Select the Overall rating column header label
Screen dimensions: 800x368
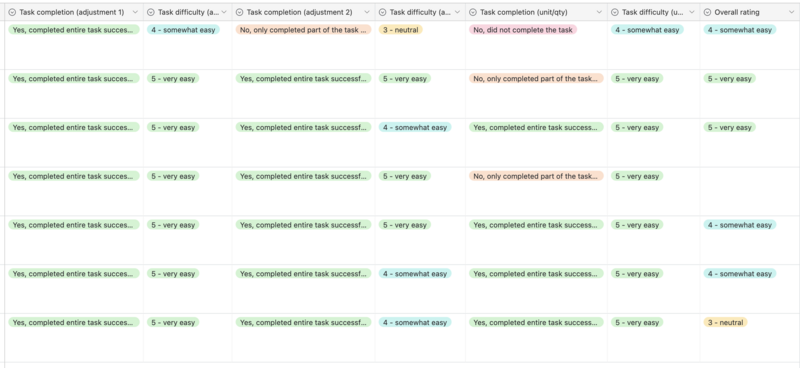coord(737,12)
